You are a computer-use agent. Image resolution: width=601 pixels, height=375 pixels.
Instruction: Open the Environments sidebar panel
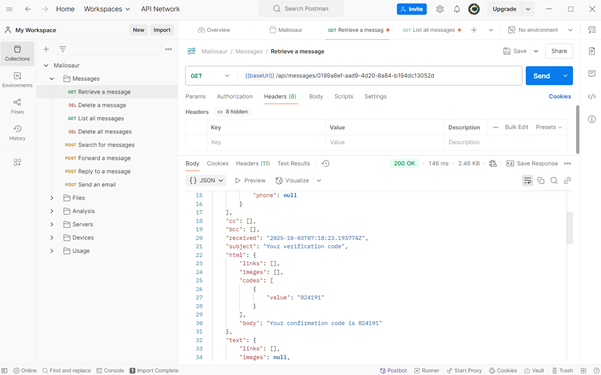(17, 80)
